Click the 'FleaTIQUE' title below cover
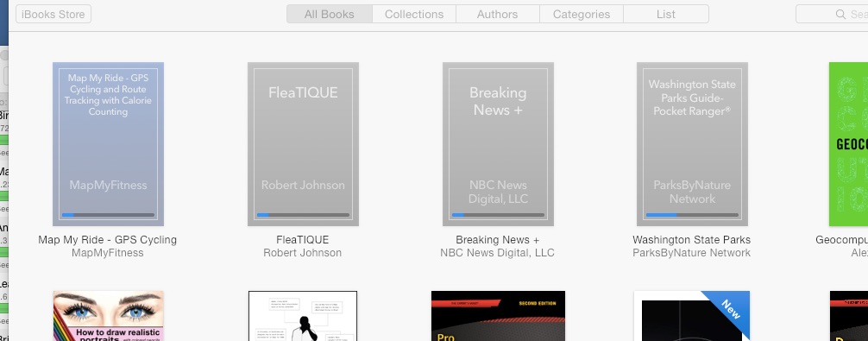Image resolution: width=868 pixels, height=341 pixels. tap(302, 240)
